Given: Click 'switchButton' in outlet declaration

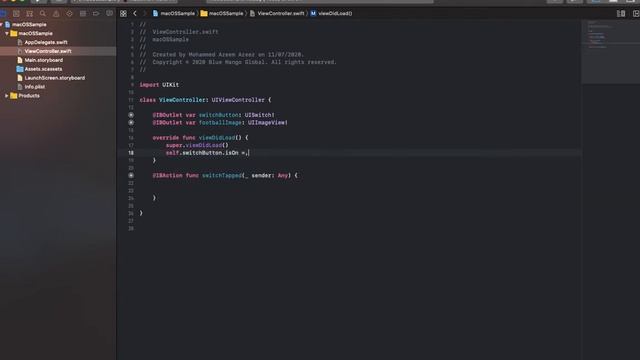Looking at the screenshot, I should 218,115.
